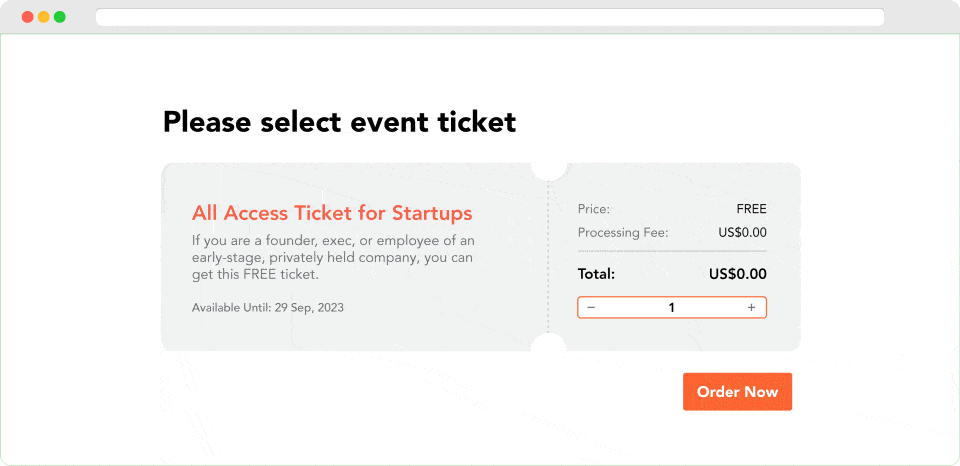Click the FREE price value
The width and height of the screenshot is (960, 466).
(751, 209)
